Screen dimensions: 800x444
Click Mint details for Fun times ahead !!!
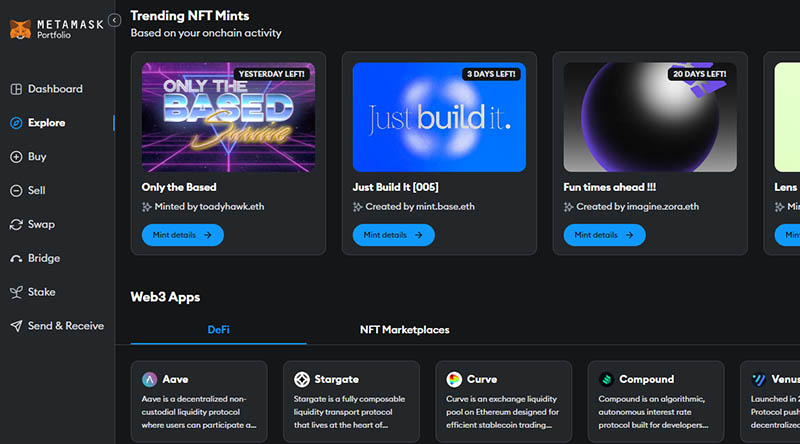(604, 235)
